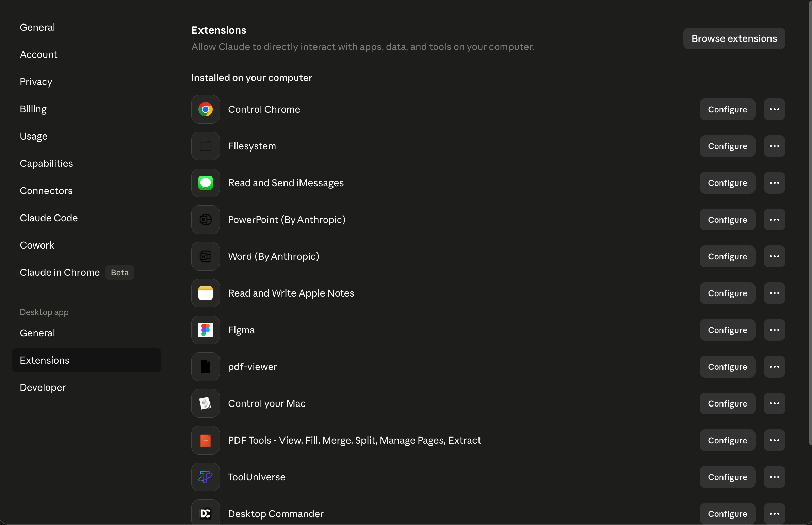Click the 'PDF Tools - View, Fill, Merge' name

tap(354, 441)
